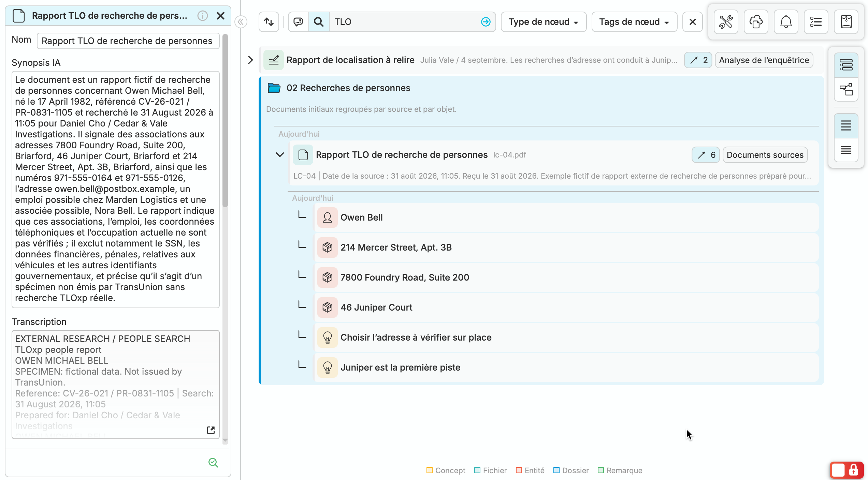Click the info icon in panel header
This screenshot has height=480, width=868.
pyautogui.click(x=202, y=16)
